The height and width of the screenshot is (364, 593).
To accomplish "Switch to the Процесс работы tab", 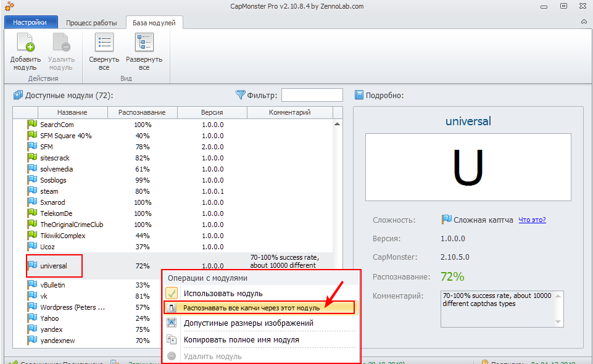I will tap(91, 23).
